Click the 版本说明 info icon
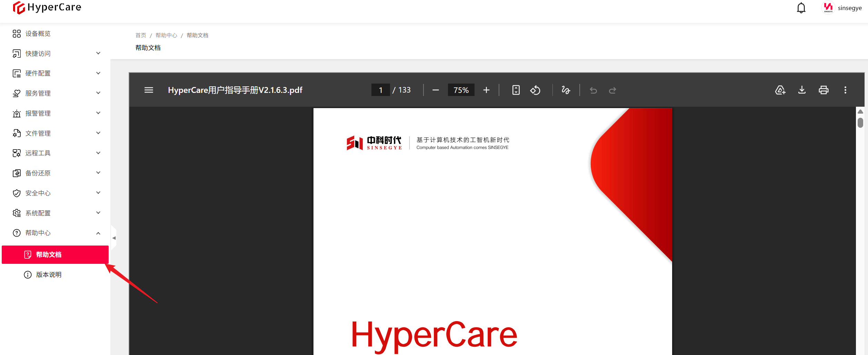Screen dimensions: 868x355 (28, 275)
